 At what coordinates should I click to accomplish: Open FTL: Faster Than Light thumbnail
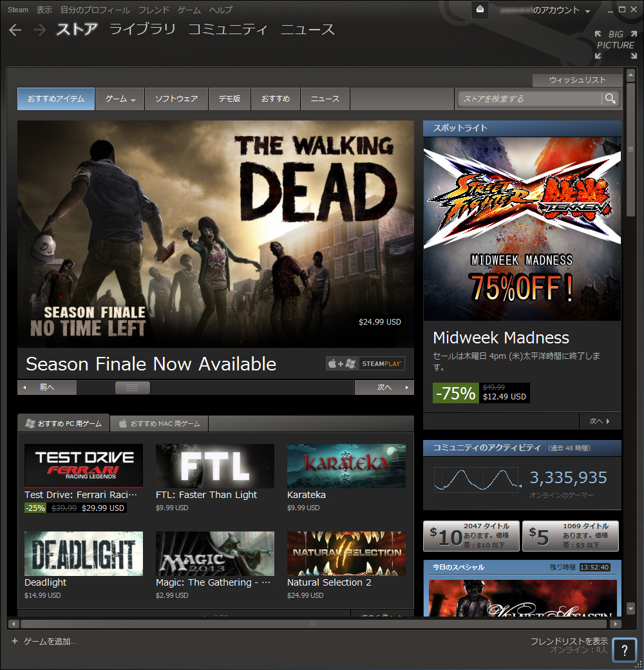click(215, 466)
